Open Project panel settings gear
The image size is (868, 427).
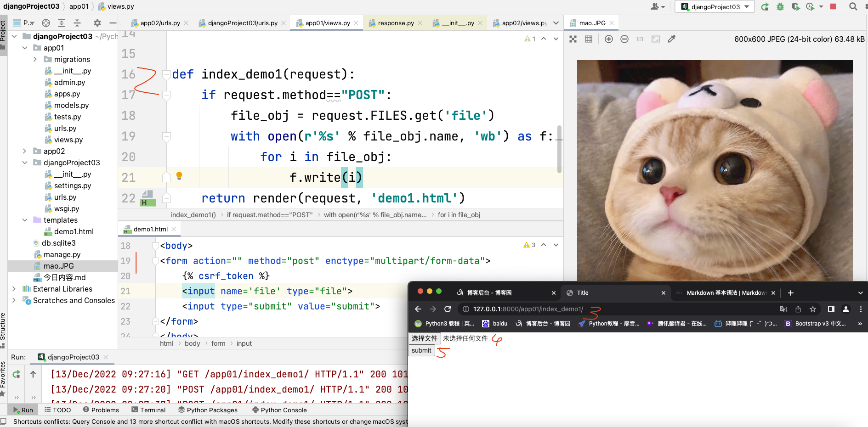[x=97, y=23]
